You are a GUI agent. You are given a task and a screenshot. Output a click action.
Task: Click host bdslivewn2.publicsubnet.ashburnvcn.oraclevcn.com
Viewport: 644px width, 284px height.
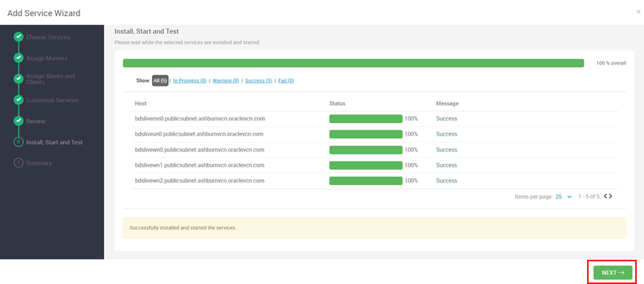199,181
